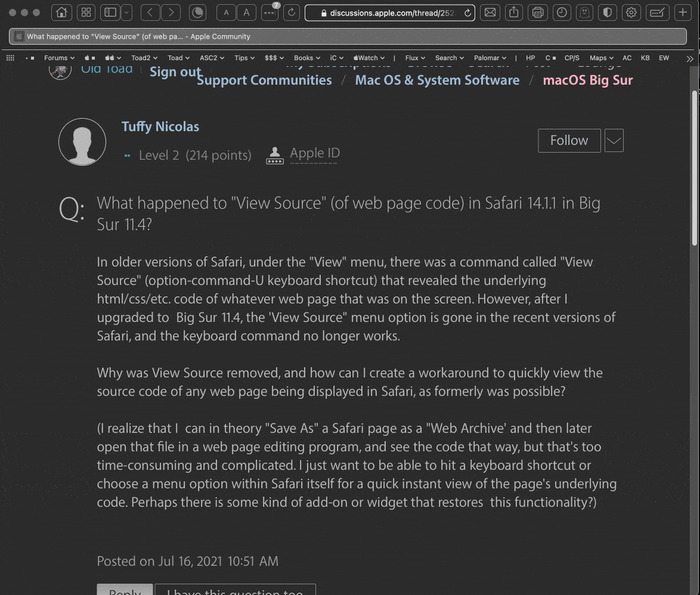700x595 pixels.
Task: Open the gear settings icon
Action: pyautogui.click(x=631, y=13)
